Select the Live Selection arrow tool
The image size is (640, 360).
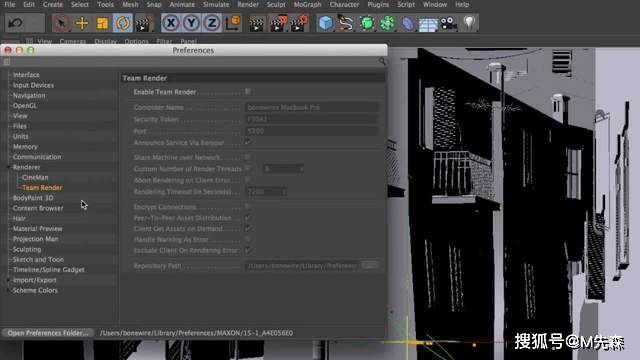pos(61,23)
